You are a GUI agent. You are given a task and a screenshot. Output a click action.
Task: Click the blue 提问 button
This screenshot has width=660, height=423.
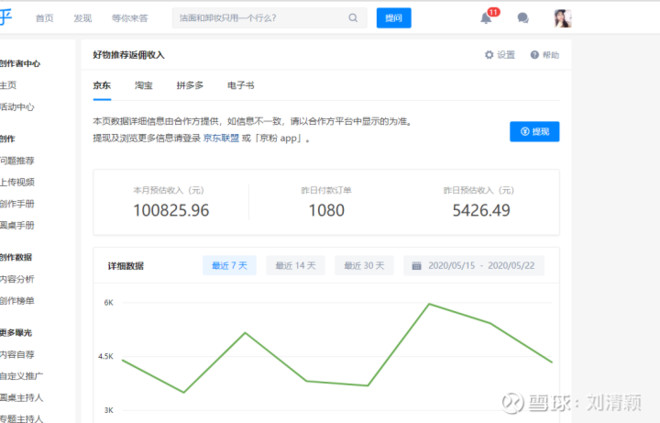(393, 18)
